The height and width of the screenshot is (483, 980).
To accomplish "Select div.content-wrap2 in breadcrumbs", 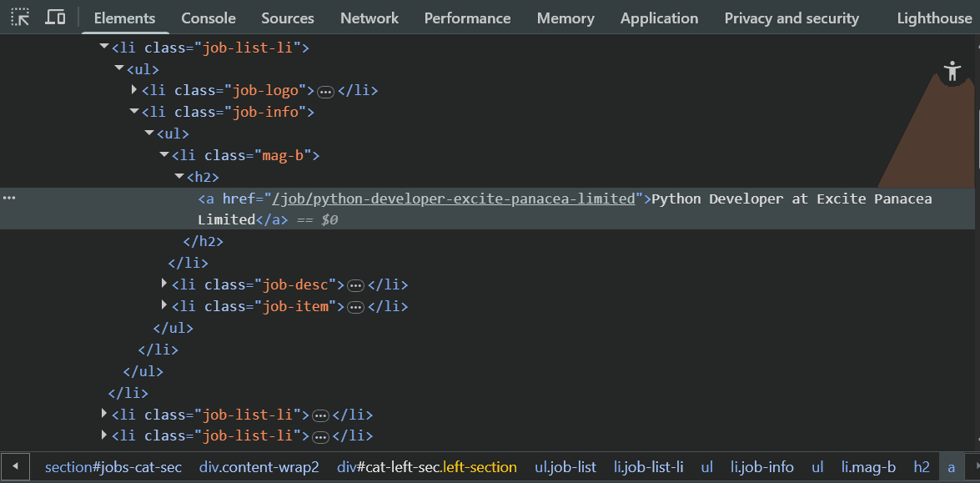I will [259, 467].
